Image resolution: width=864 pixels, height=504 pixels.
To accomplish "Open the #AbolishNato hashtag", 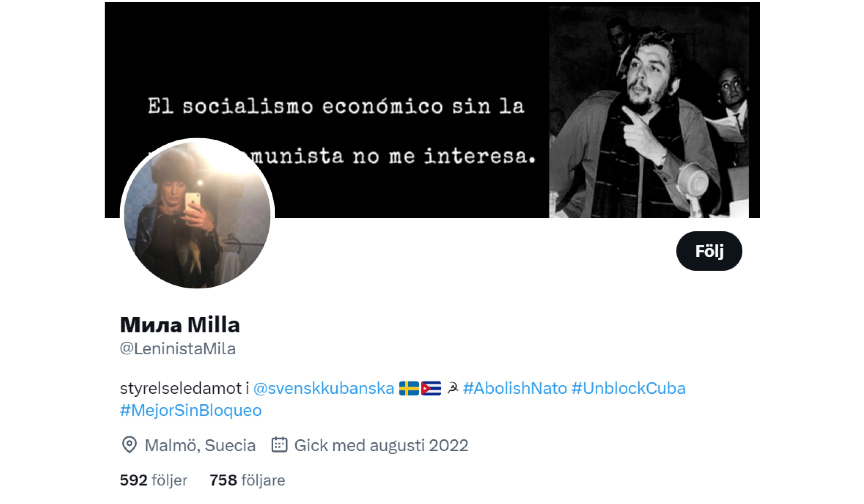I will point(515,388).
